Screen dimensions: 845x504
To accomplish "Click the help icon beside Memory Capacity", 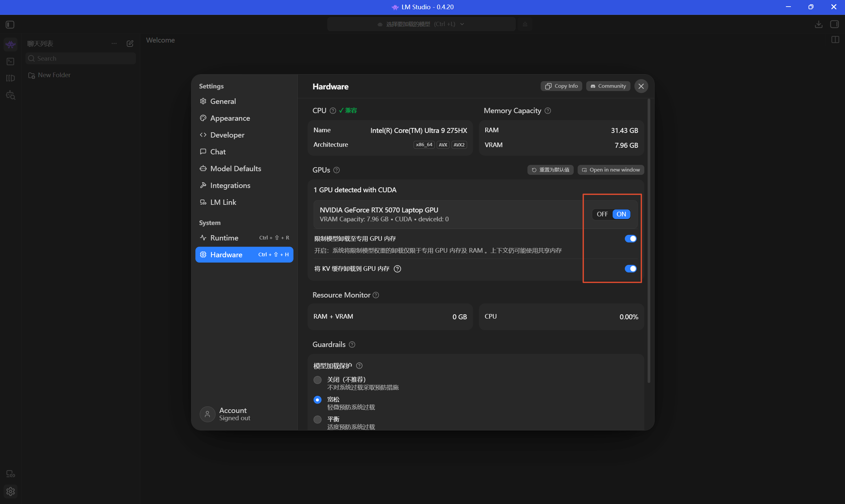I will coord(548,111).
